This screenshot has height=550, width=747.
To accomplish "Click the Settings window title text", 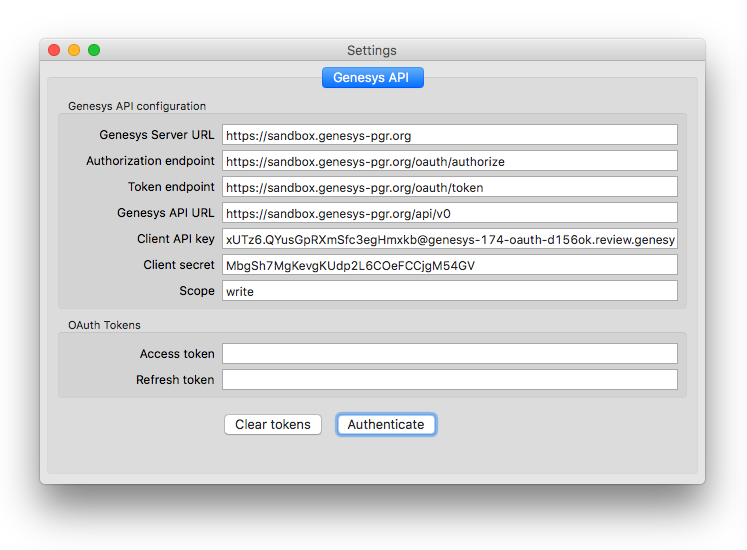I will point(372,51).
